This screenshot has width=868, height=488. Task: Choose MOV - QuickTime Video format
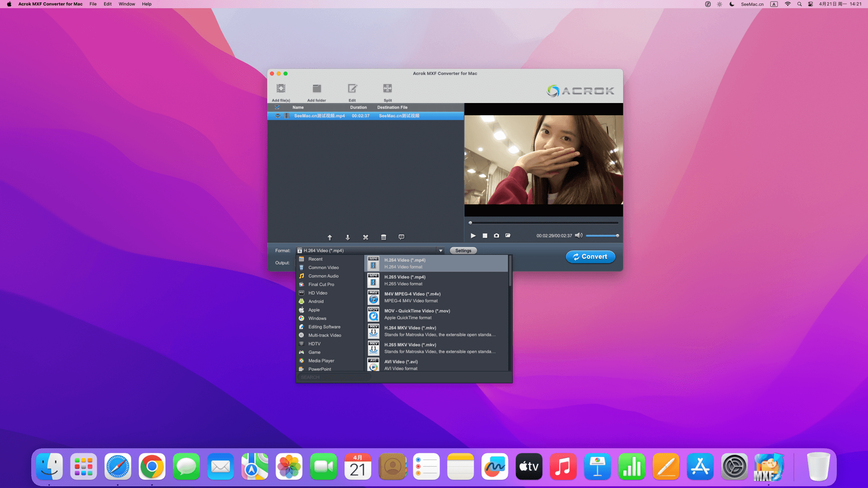click(x=417, y=311)
